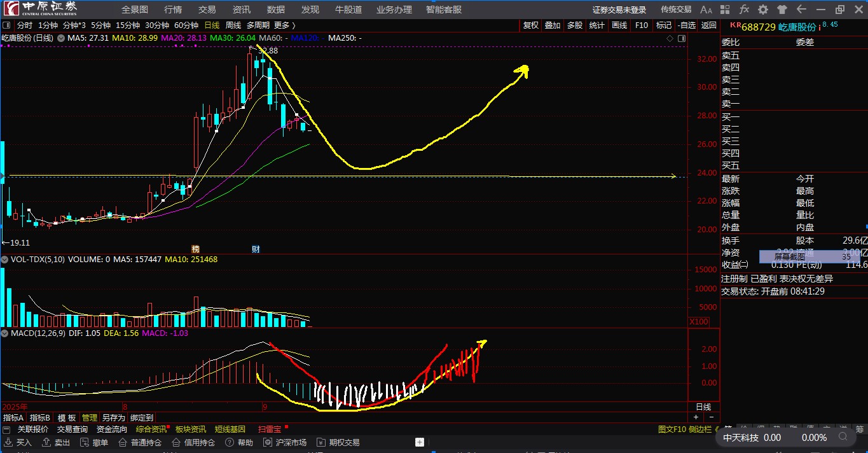Expand the 更多 more periods menu
The width and height of the screenshot is (868, 453).
[285, 25]
